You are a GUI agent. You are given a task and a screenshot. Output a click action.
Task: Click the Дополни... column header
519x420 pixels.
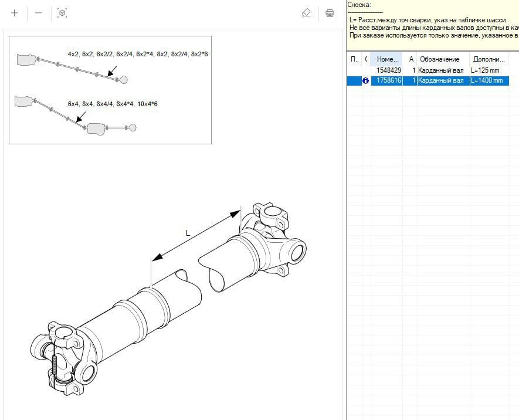click(489, 59)
